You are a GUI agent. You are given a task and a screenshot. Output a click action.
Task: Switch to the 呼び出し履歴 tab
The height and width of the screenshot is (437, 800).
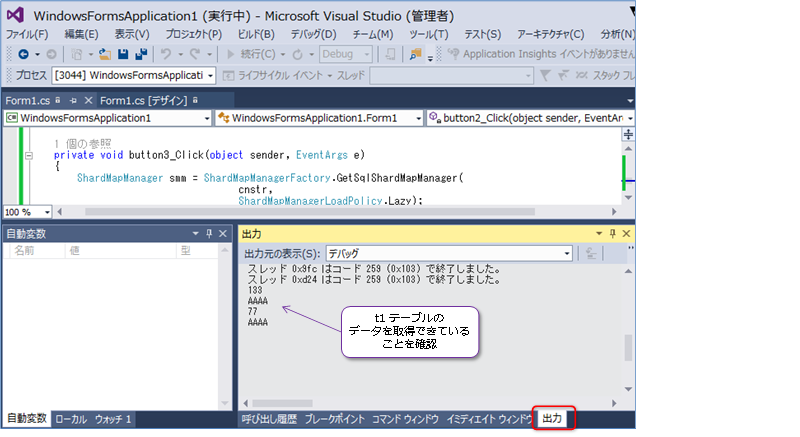[269, 419]
